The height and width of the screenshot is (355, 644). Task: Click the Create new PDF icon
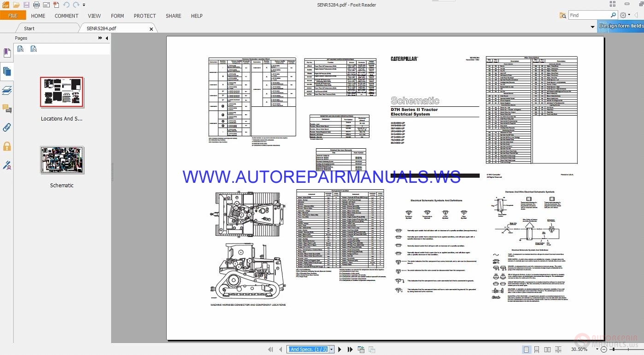tap(56, 5)
